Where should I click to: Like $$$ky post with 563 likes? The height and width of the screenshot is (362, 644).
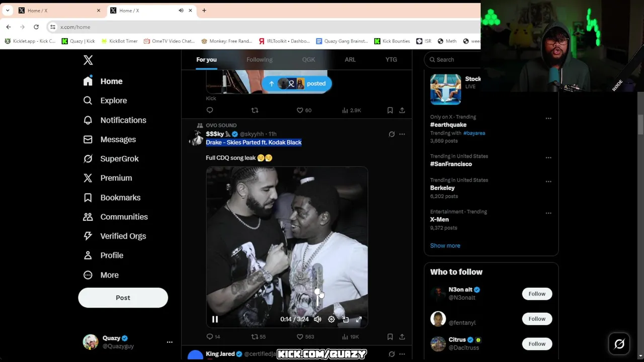tap(305, 337)
